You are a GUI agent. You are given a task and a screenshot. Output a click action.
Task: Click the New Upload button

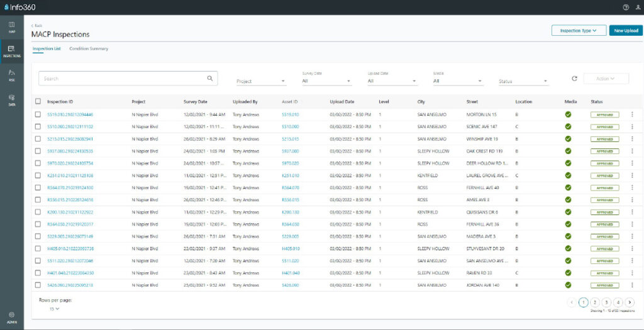626,30
